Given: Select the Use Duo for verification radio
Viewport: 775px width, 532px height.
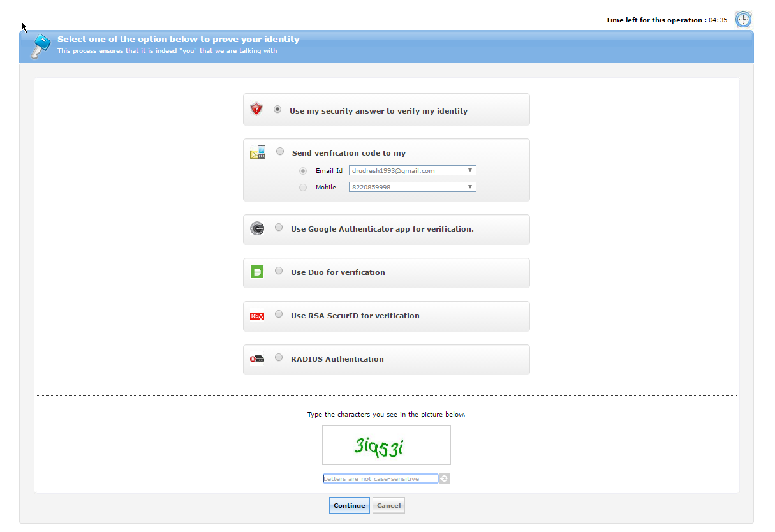Looking at the screenshot, I should (x=279, y=271).
